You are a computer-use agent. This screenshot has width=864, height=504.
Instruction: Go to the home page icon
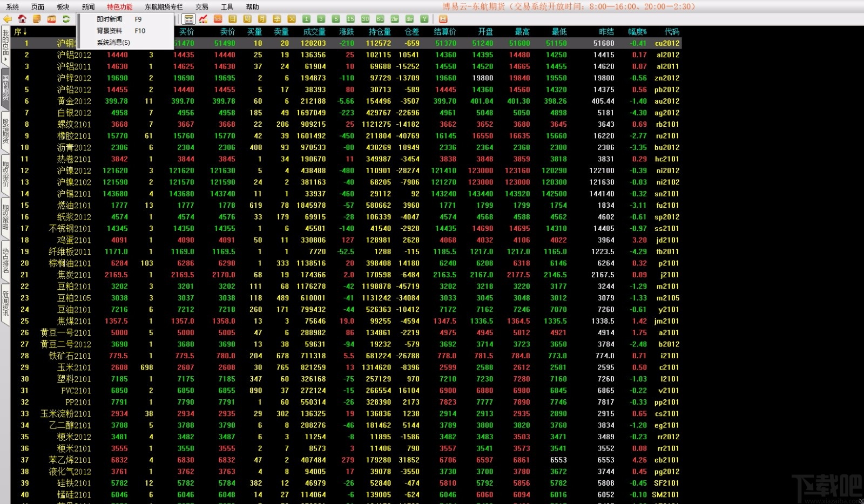coord(22,19)
